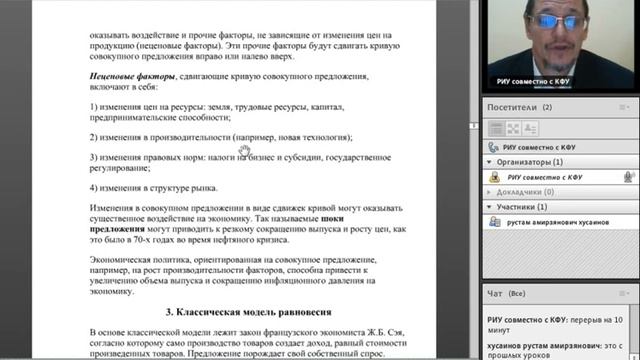Click list item '4) изменения в структуре рынка'

click(x=153, y=188)
